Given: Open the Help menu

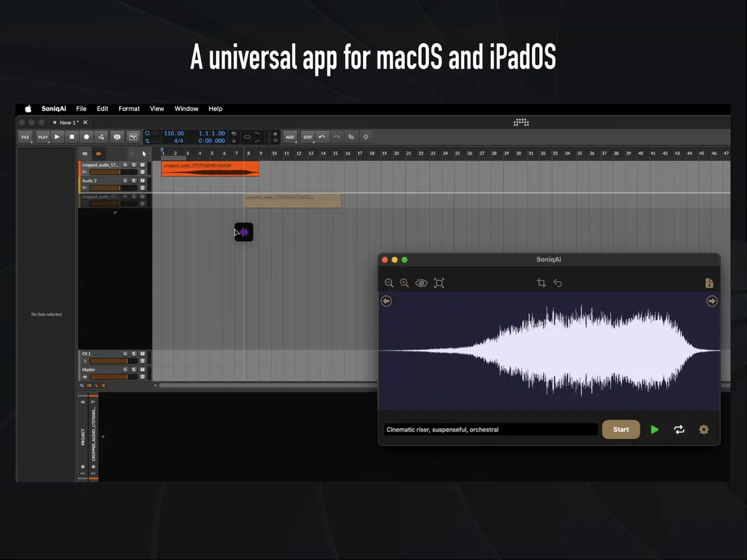Looking at the screenshot, I should click(216, 109).
